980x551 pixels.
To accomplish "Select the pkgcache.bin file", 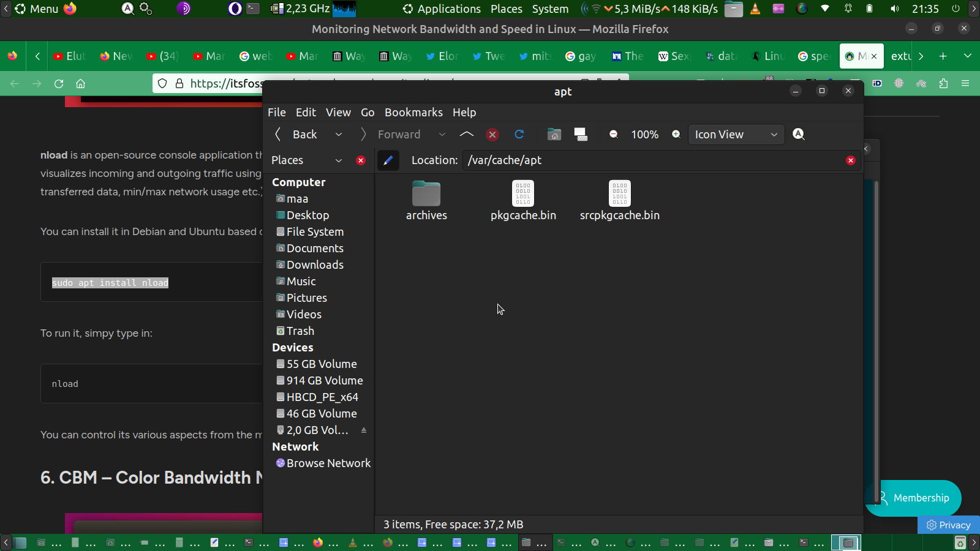I will click(523, 201).
